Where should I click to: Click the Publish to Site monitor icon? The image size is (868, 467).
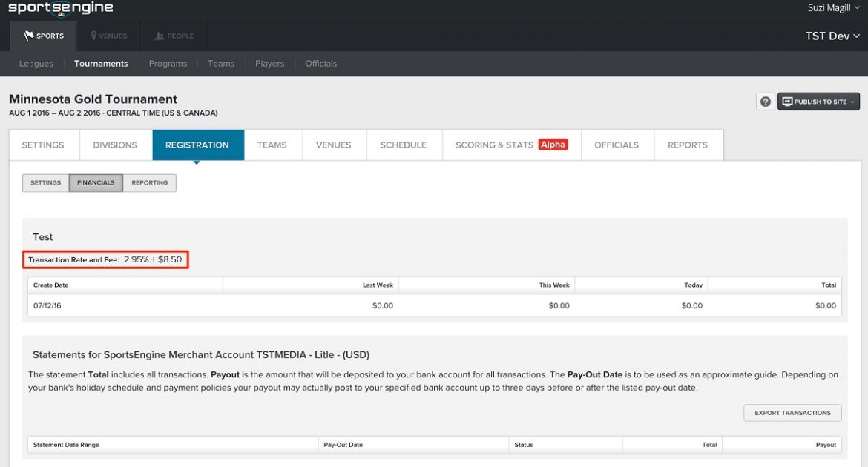[x=786, y=101]
